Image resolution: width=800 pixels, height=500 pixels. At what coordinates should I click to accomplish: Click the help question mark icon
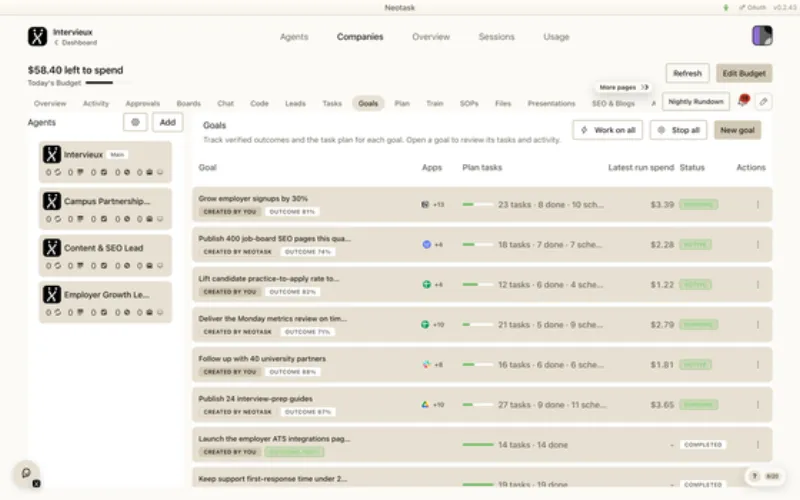[x=754, y=476]
